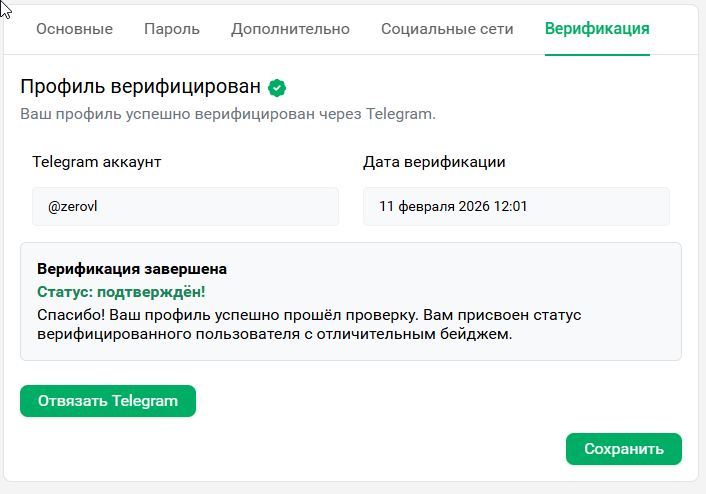Open the Пароль tab
The height and width of the screenshot is (494, 706).
(x=172, y=29)
